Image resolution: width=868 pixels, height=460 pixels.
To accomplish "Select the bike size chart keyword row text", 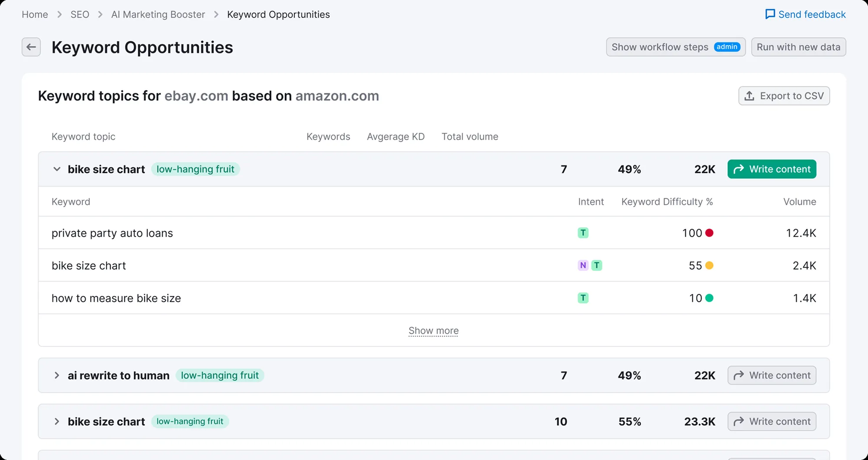I will (89, 266).
